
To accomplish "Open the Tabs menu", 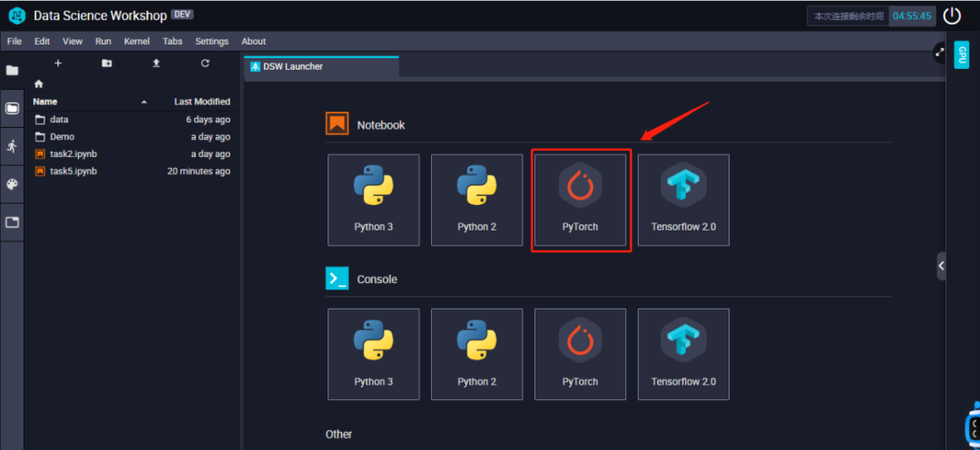I will (x=172, y=41).
